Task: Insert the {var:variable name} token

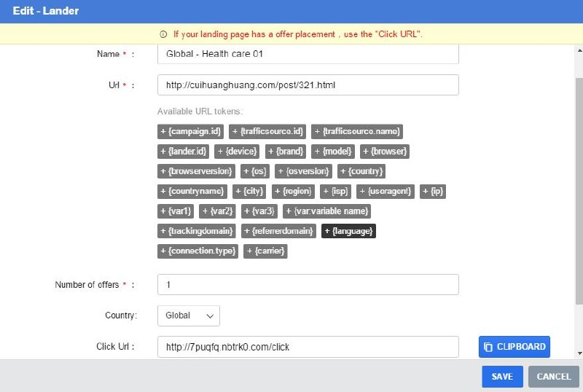Action: tap(326, 211)
